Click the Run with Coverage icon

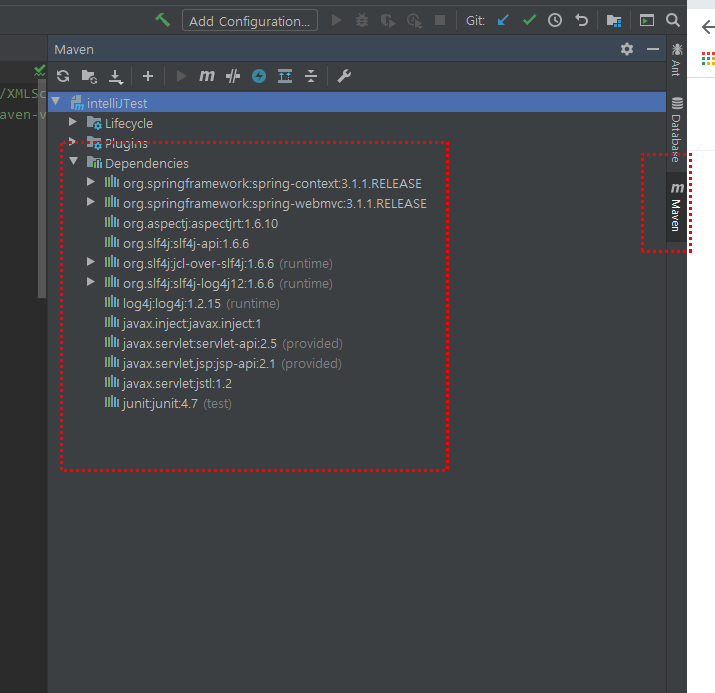click(x=388, y=21)
